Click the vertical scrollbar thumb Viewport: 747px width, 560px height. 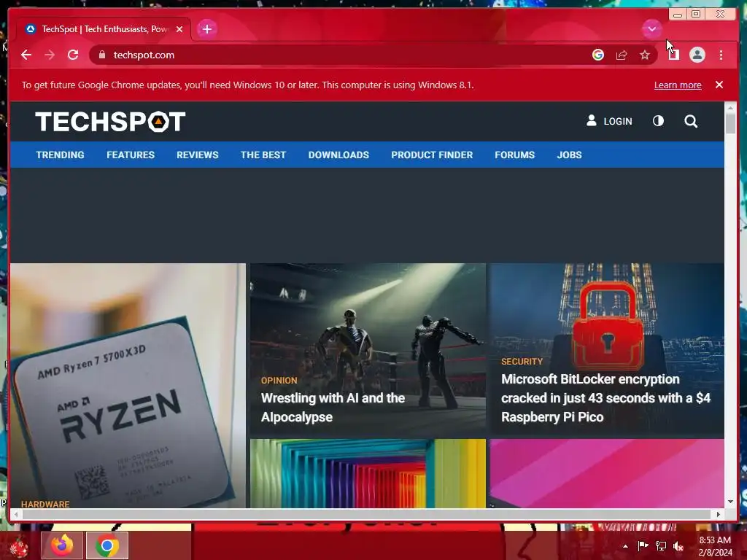coord(730,124)
